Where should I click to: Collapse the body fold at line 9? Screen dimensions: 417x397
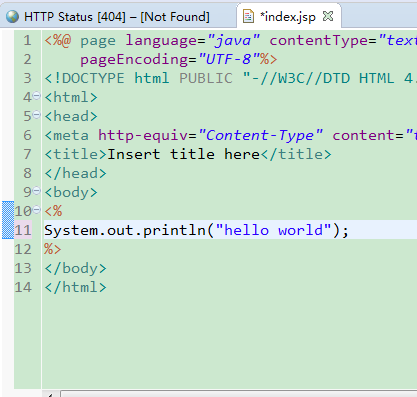tap(37, 191)
